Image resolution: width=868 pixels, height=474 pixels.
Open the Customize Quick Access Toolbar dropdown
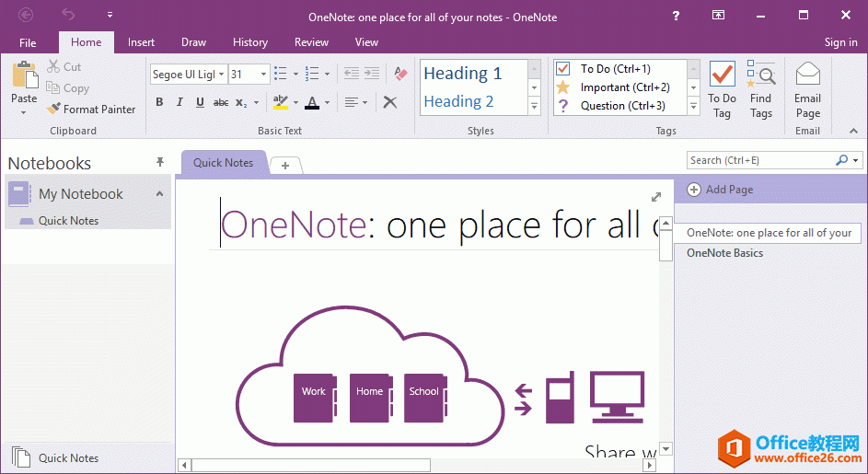[x=110, y=15]
